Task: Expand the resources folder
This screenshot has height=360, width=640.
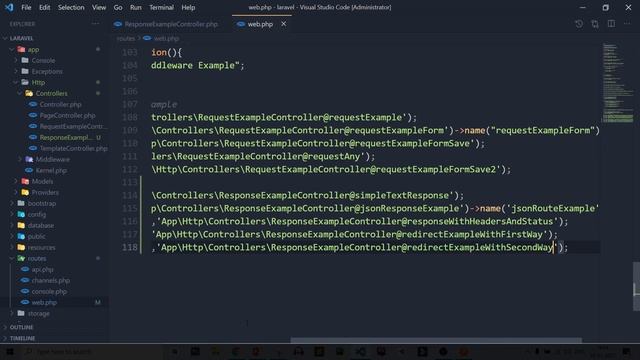Action: (x=41, y=247)
